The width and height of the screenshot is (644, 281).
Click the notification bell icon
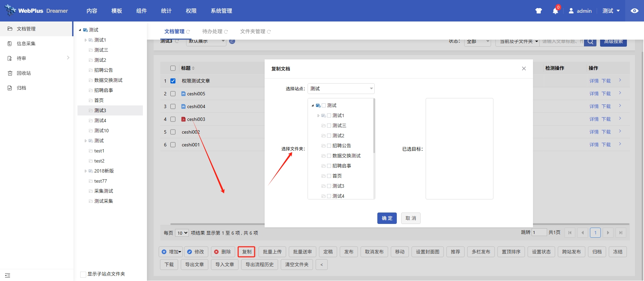(555, 11)
